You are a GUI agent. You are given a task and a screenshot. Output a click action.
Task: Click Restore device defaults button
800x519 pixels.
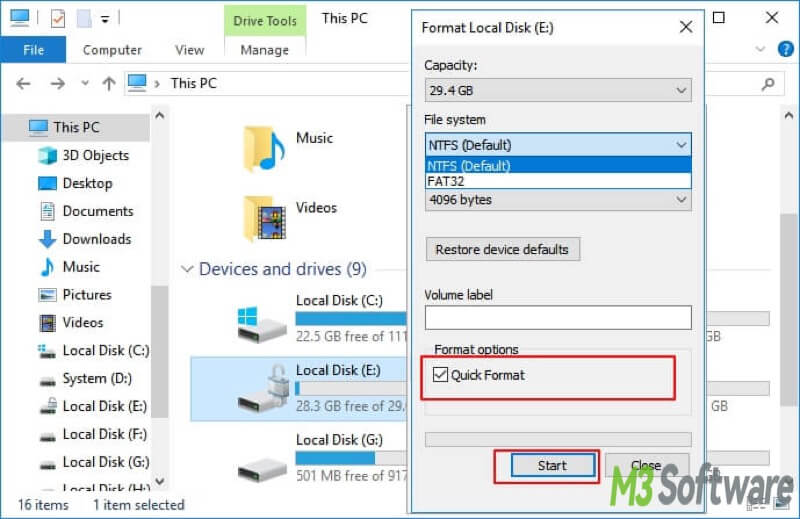(x=503, y=250)
